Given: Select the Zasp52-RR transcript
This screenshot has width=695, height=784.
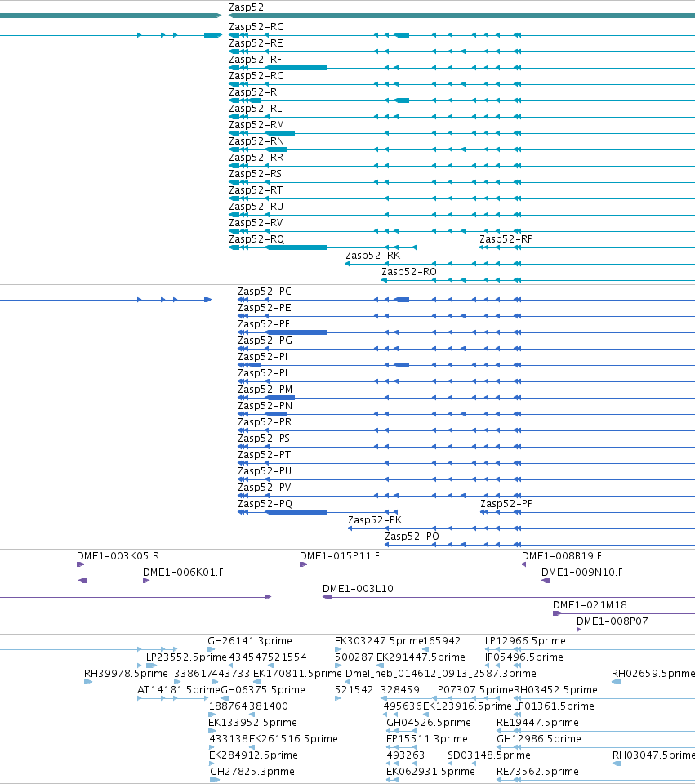Looking at the screenshot, I should click(x=256, y=158).
